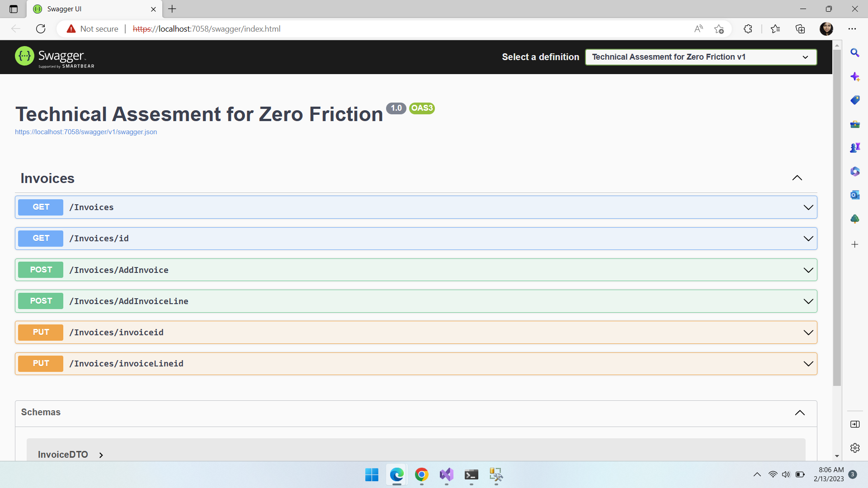
Task: Open the Tools sidebar icon
Action: (855, 124)
